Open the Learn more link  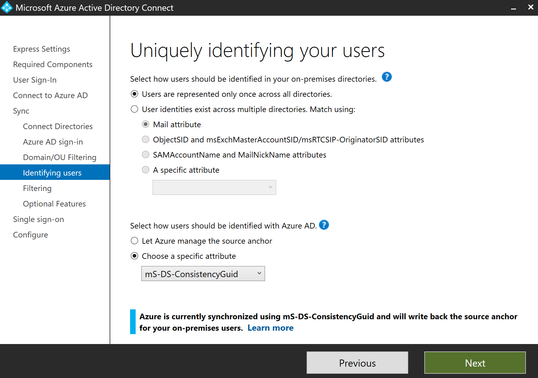[x=270, y=328]
